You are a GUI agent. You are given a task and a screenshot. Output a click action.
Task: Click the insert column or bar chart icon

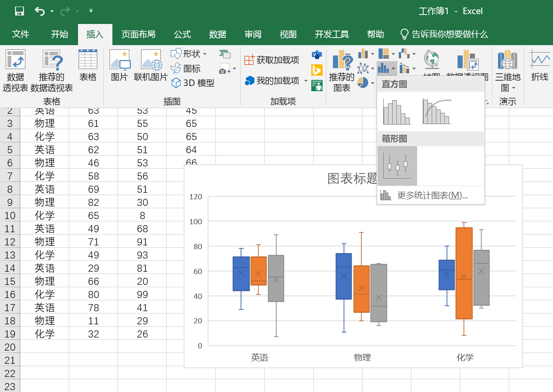click(363, 54)
